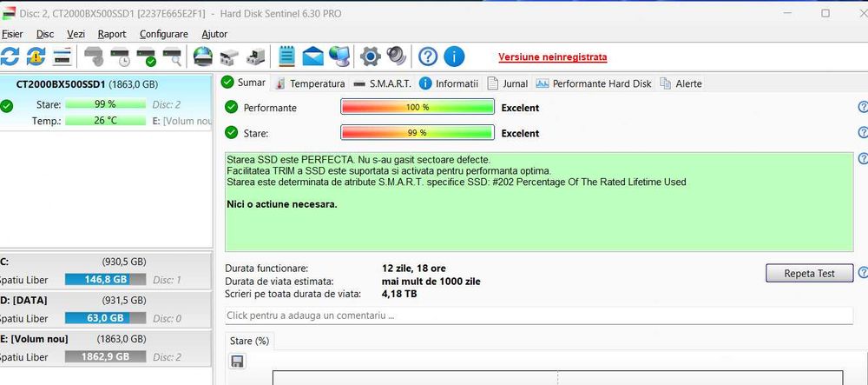The height and width of the screenshot is (385, 868).
Task: Open the Vezi menu
Action: (x=76, y=34)
